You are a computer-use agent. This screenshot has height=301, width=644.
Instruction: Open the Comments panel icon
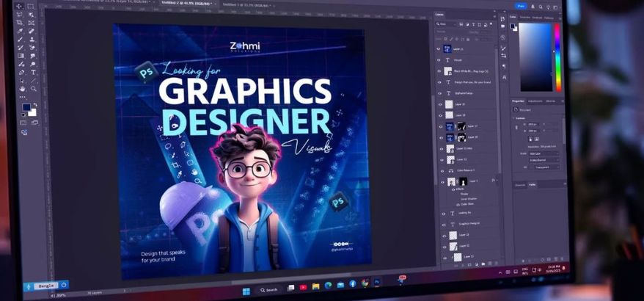503,26
